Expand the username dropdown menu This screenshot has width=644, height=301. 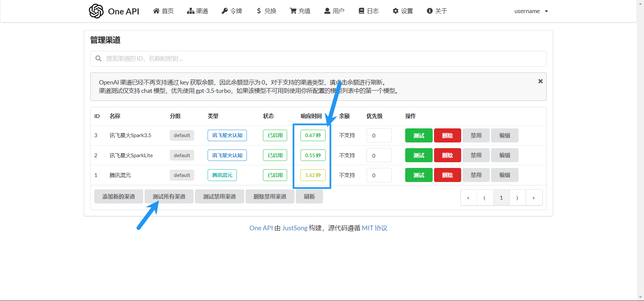coord(531,11)
